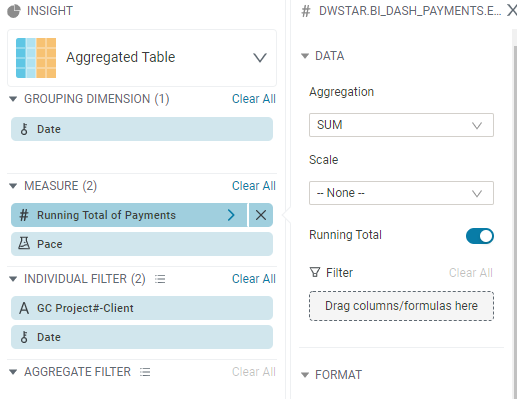Toggle the Running Total switch off
The width and height of the screenshot is (517, 399).
coord(480,236)
